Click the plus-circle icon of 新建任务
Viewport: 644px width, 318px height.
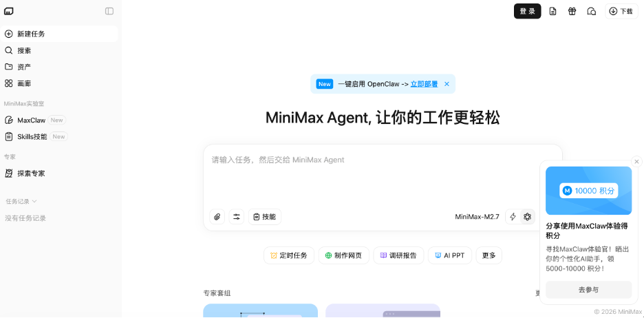(x=9, y=34)
